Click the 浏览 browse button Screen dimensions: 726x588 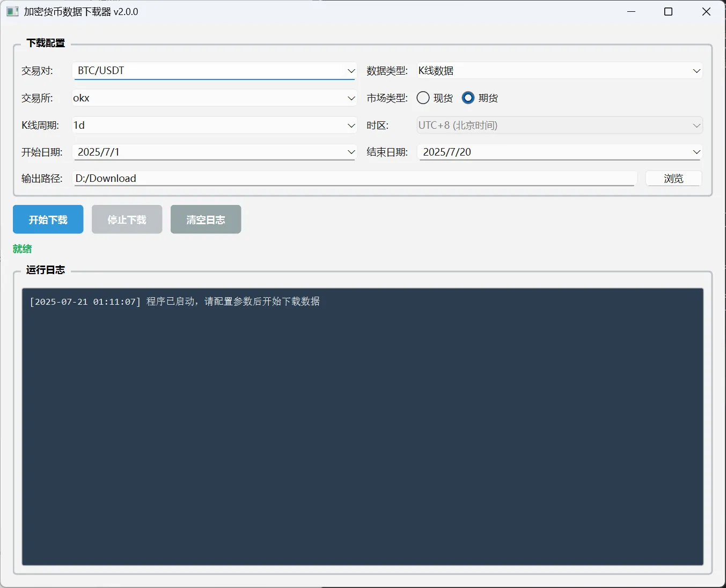click(x=673, y=179)
